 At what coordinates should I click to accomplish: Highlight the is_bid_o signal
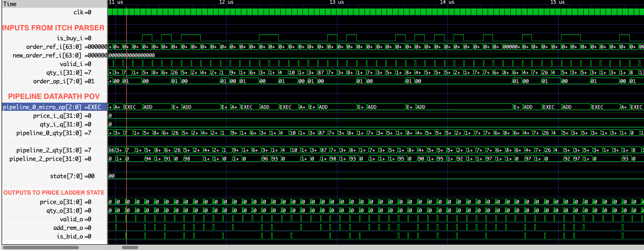[x=69, y=236]
